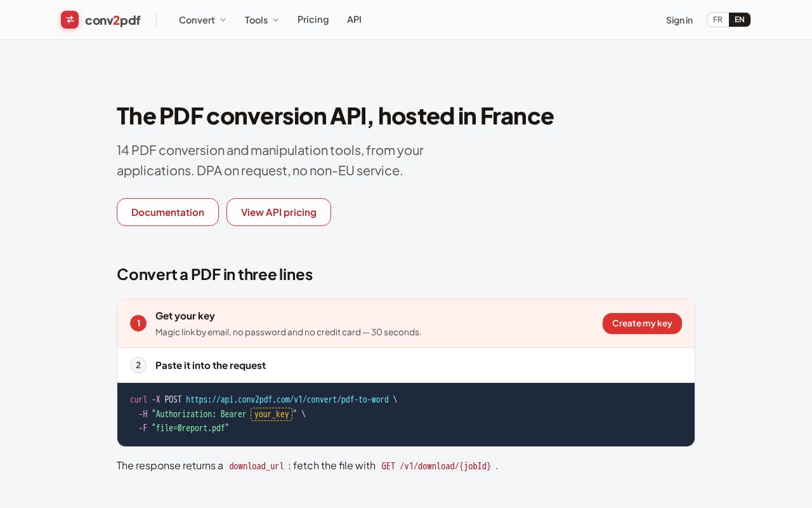Go to the Pricing page
The height and width of the screenshot is (508, 812).
click(313, 20)
